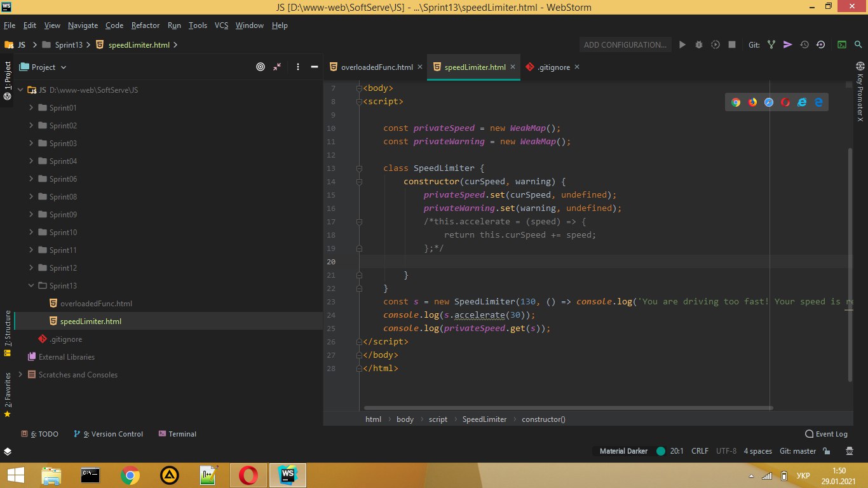Screen dimensions: 868x488
Task: Expand the Sprint12 folder
Action: tap(31, 268)
